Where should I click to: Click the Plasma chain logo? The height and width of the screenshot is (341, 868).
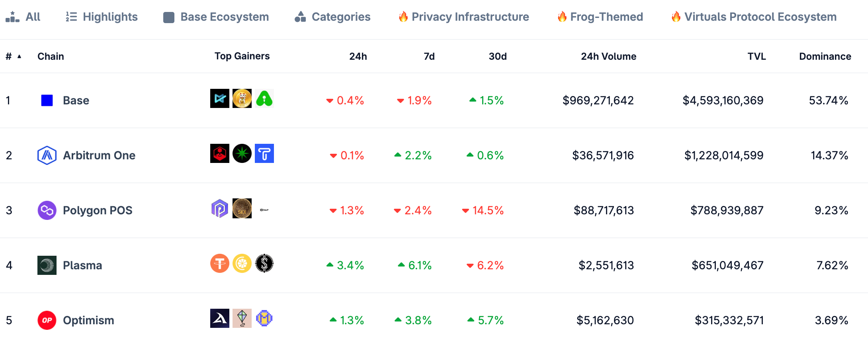point(47,265)
